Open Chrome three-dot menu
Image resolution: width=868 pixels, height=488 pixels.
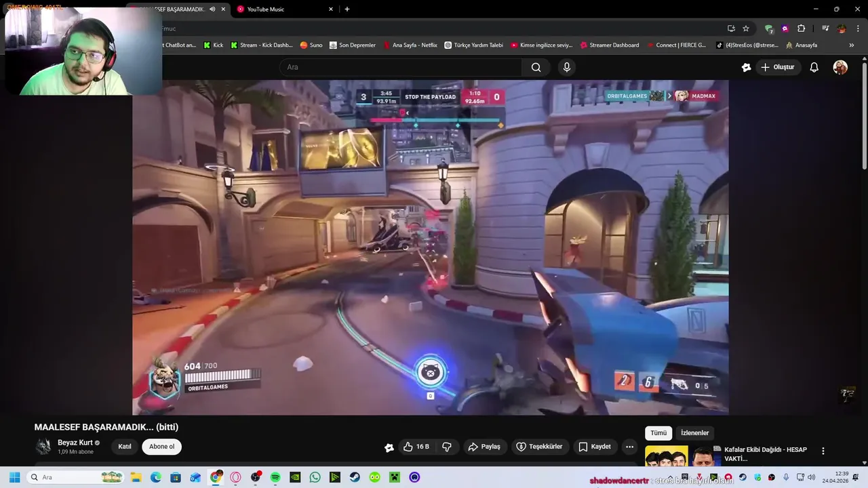[859, 28]
